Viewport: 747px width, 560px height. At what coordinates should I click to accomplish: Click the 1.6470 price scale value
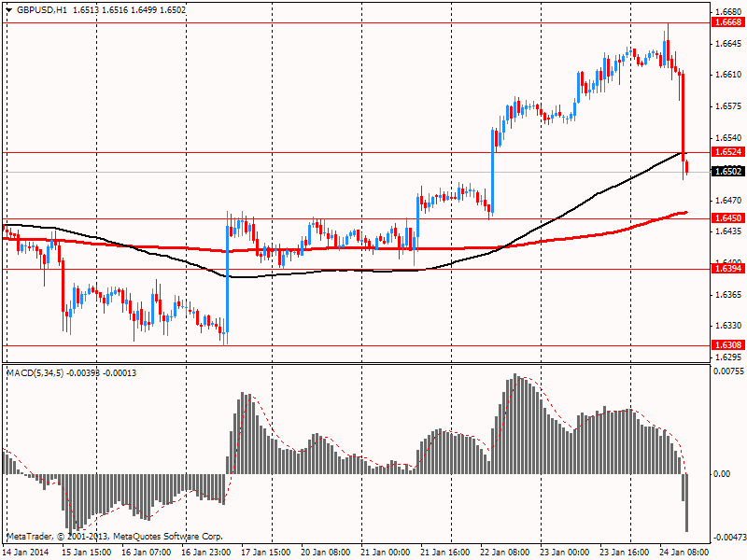click(x=729, y=201)
